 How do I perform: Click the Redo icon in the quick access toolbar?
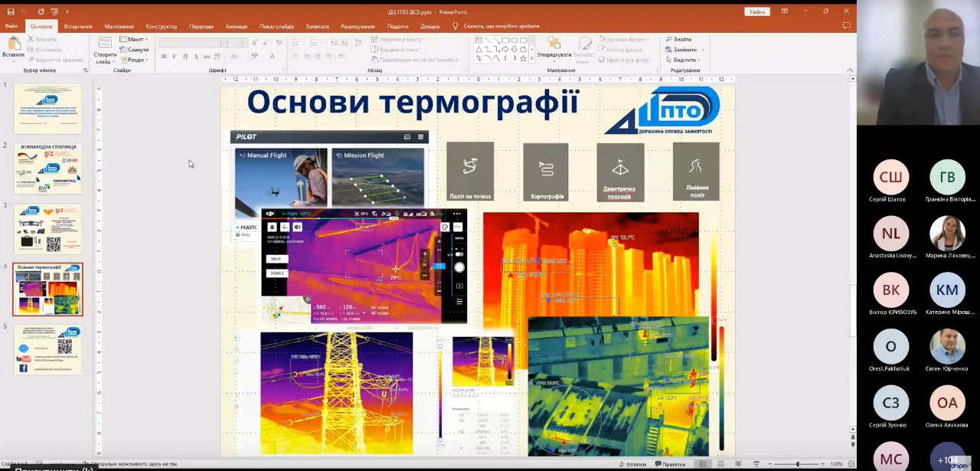pyautogui.click(x=40, y=11)
